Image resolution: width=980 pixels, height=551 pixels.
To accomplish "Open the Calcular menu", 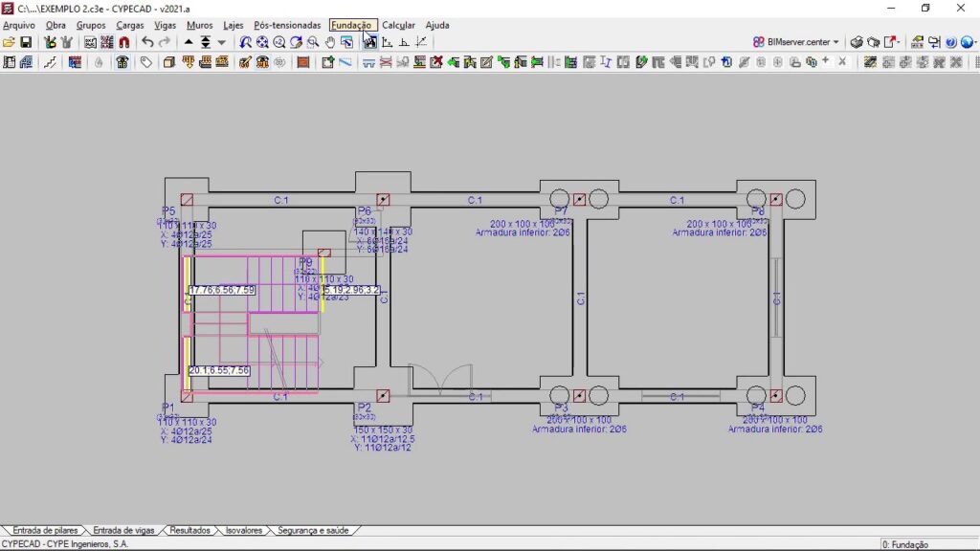I will pos(398,25).
